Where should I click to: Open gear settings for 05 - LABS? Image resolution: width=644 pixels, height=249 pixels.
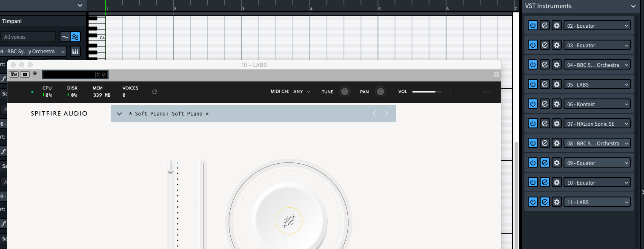556,84
